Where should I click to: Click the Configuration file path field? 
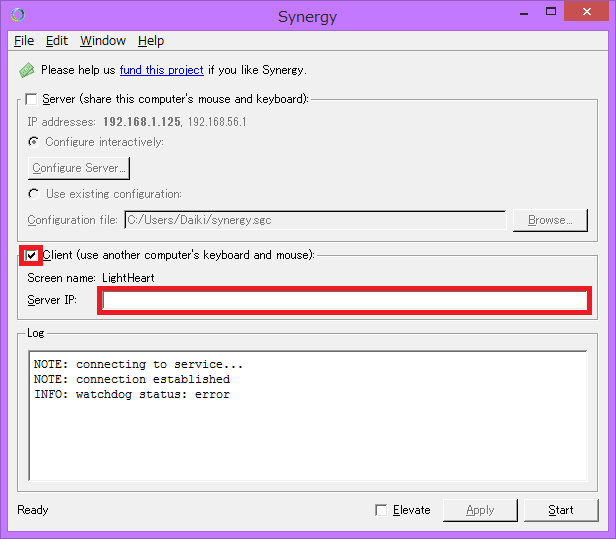click(315, 220)
